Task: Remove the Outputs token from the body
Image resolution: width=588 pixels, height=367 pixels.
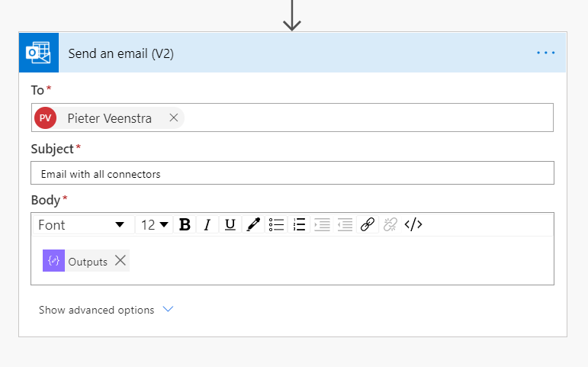Action: tap(120, 260)
